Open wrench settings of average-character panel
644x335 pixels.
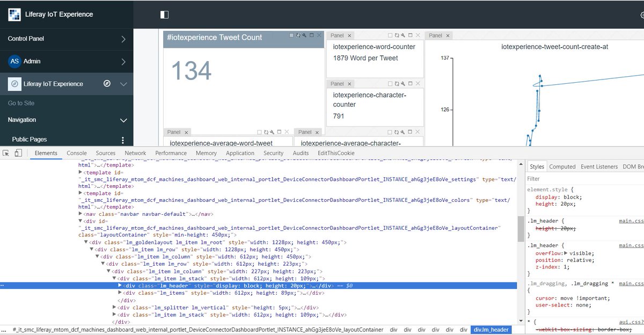(x=403, y=132)
